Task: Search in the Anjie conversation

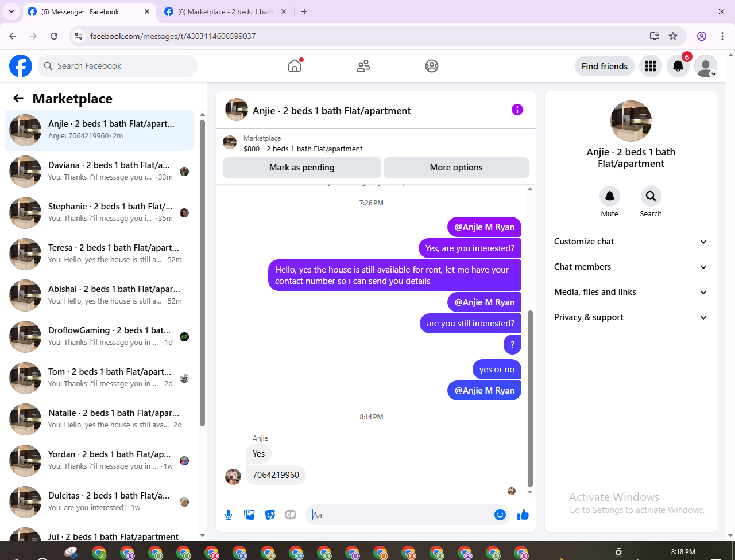Action: click(x=651, y=196)
